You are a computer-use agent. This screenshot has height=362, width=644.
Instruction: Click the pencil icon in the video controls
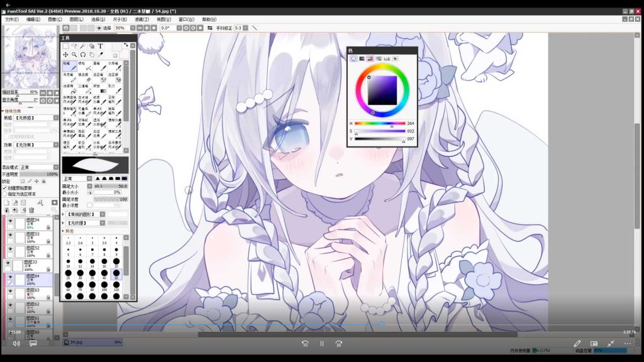click(577, 344)
